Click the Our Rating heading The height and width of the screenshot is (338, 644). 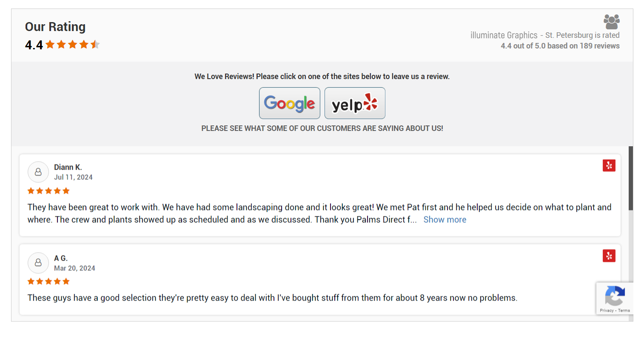click(55, 27)
